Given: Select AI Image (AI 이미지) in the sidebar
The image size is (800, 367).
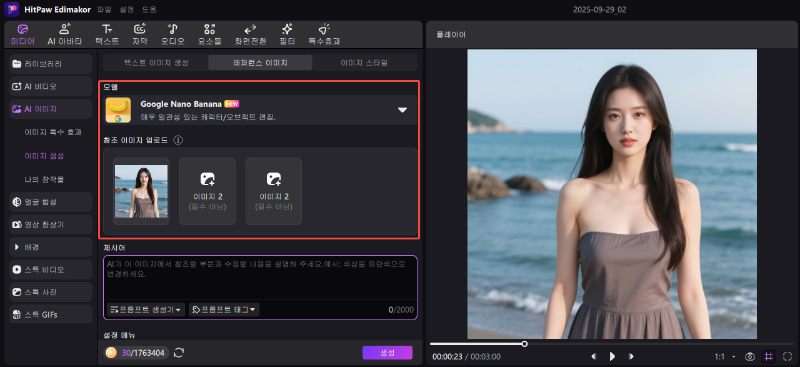Looking at the screenshot, I should pos(51,109).
